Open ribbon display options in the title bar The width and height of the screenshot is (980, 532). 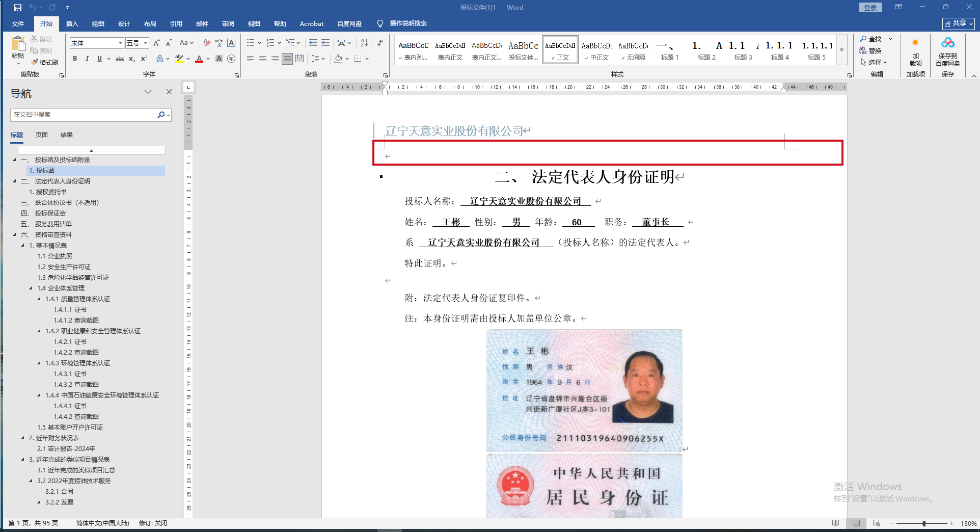click(x=899, y=7)
